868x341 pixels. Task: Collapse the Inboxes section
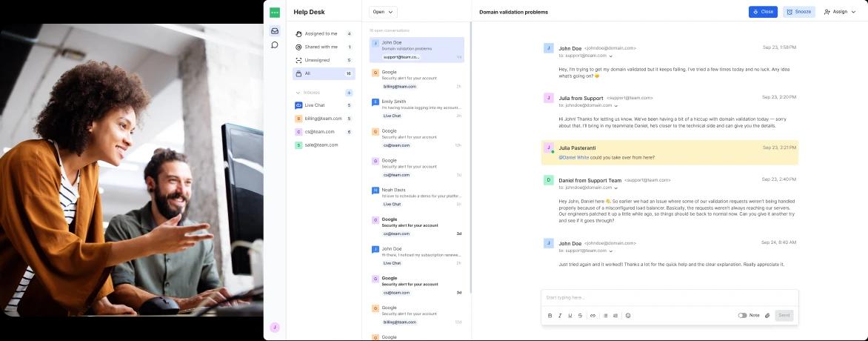click(298, 93)
